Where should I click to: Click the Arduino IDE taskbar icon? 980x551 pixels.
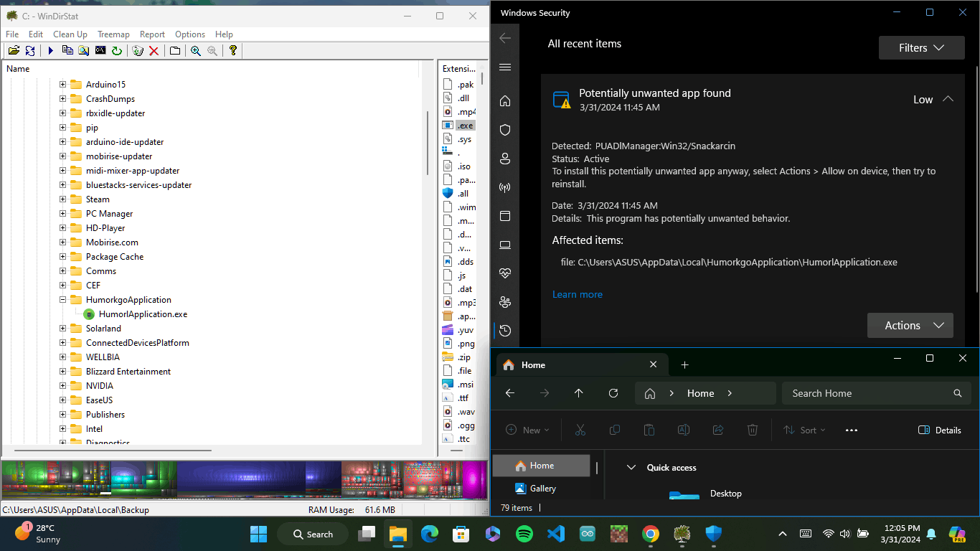coord(588,534)
